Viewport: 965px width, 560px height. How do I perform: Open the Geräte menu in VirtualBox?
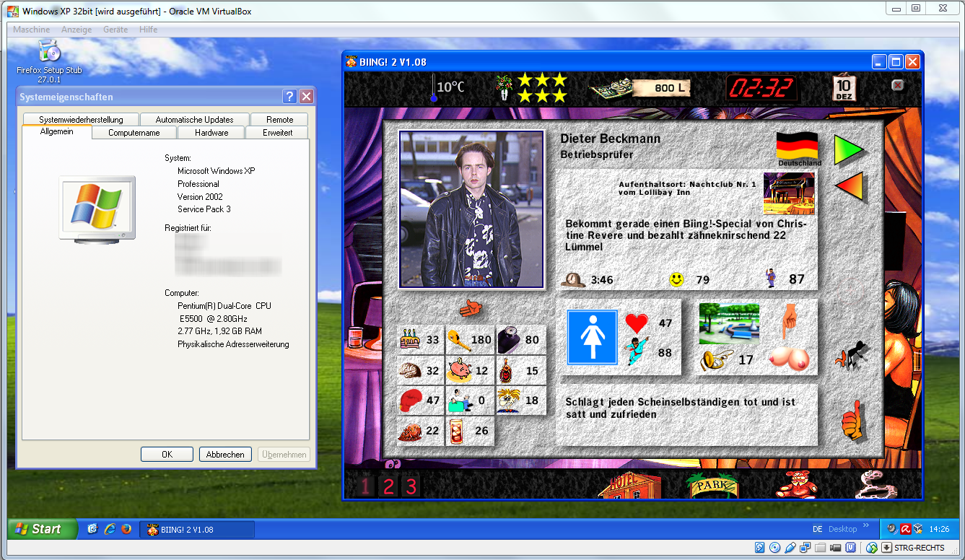(x=115, y=30)
